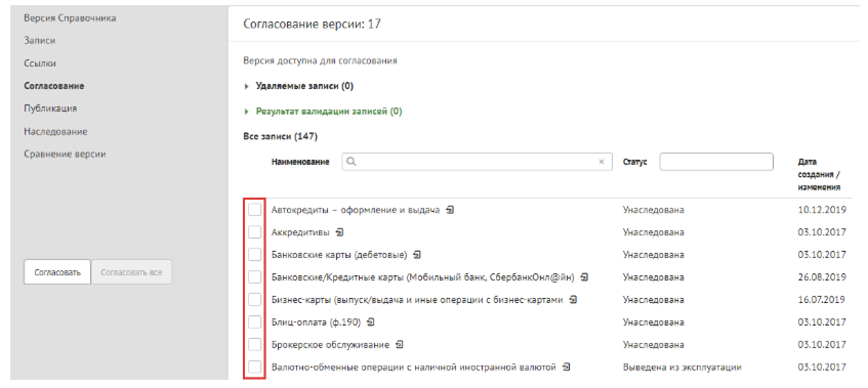Click icon next to Бизнес-карты record
868x388 pixels.
(573, 299)
